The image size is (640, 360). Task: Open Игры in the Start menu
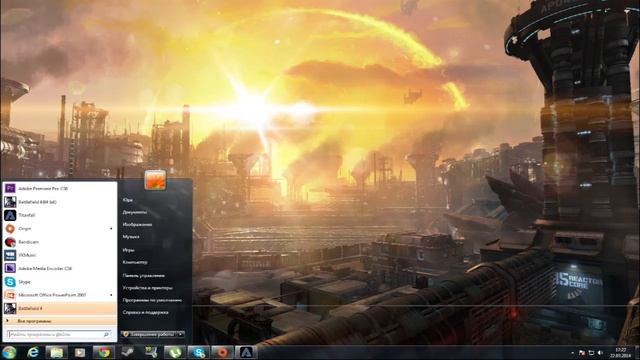click(128, 250)
